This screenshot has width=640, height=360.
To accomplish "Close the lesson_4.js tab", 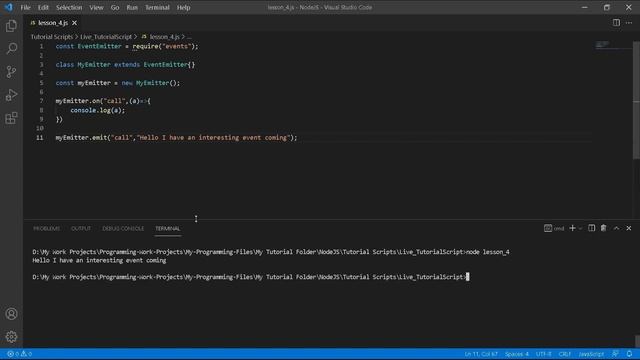I will click(x=74, y=23).
